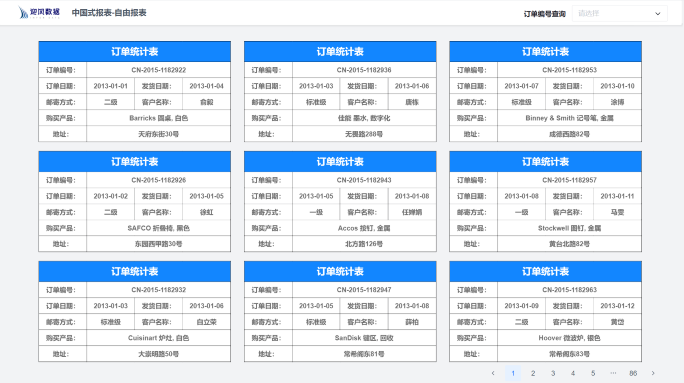Viewport: 684px width, 383px height.
Task: Select order number CN-2015-1182932
Action: (x=159, y=290)
